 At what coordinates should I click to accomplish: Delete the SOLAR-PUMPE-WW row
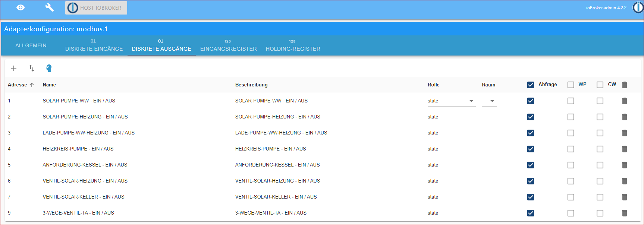point(625,101)
